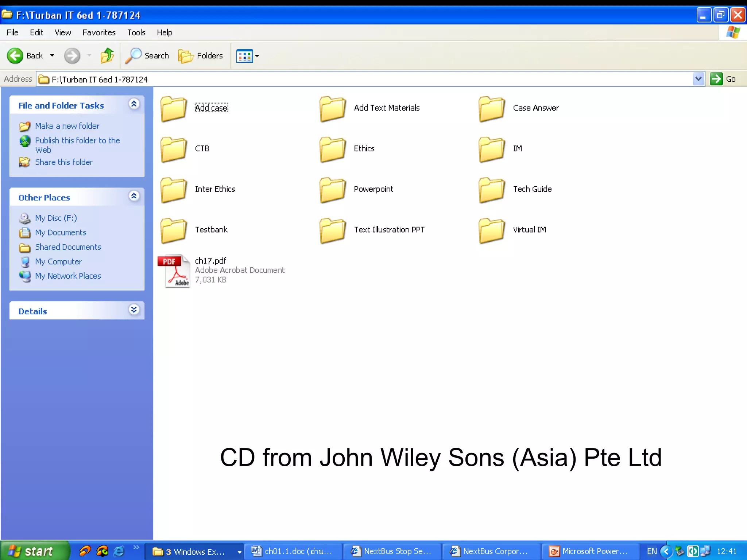Image resolution: width=747 pixels, height=560 pixels.
Task: Select the ch17.pdf Adobe PDF icon
Action: click(x=174, y=271)
